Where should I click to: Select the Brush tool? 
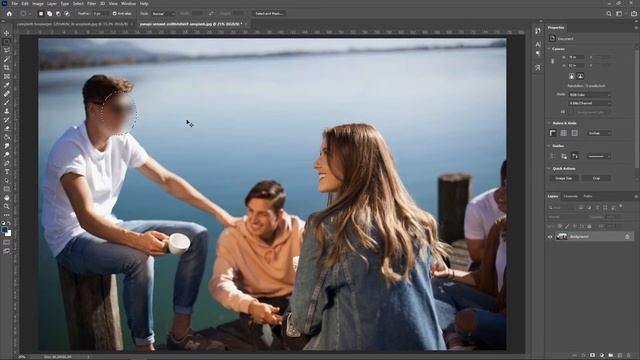7,102
